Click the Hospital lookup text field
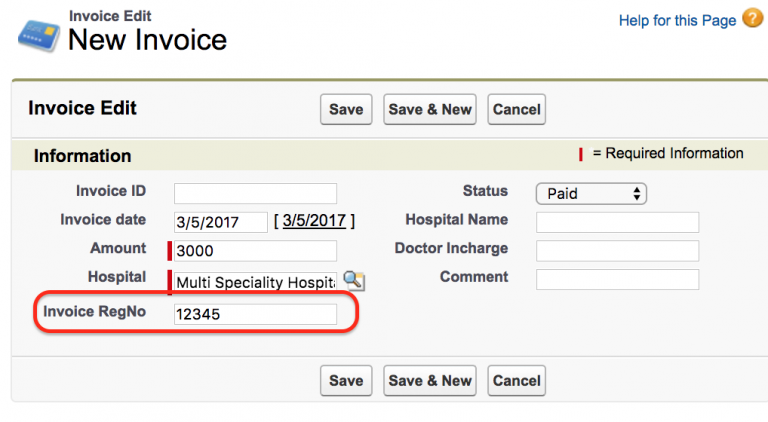Viewport: 768px width, 422px height. pyautogui.click(x=255, y=282)
